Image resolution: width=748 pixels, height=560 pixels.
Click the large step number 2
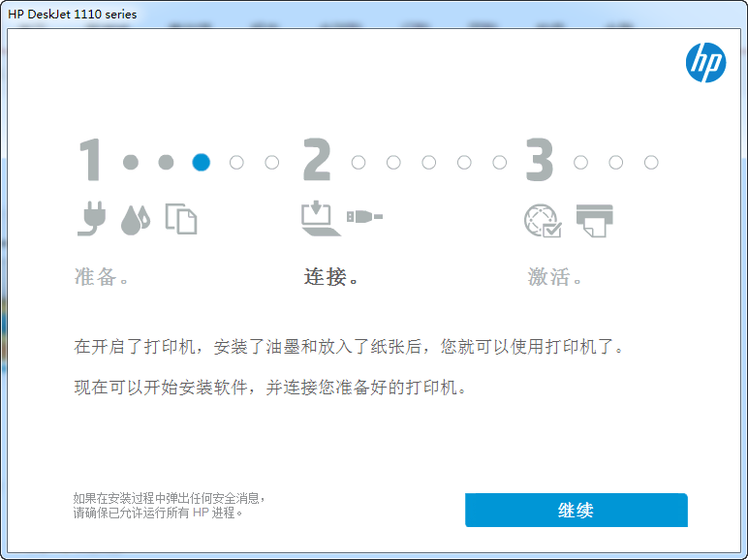317,159
